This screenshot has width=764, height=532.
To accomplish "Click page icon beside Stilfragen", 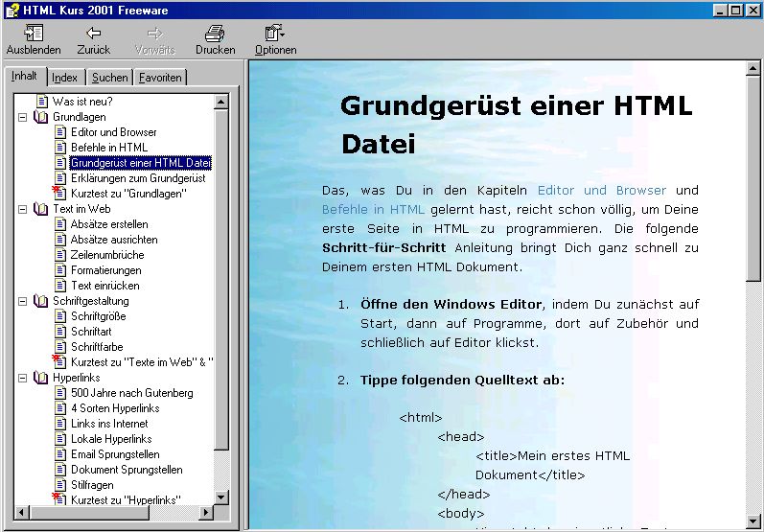I will point(60,485).
